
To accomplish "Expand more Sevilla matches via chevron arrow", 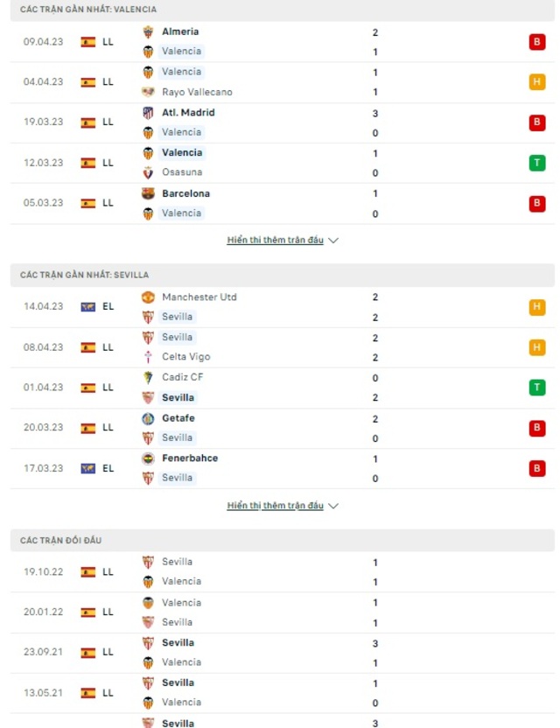I will tap(332, 506).
